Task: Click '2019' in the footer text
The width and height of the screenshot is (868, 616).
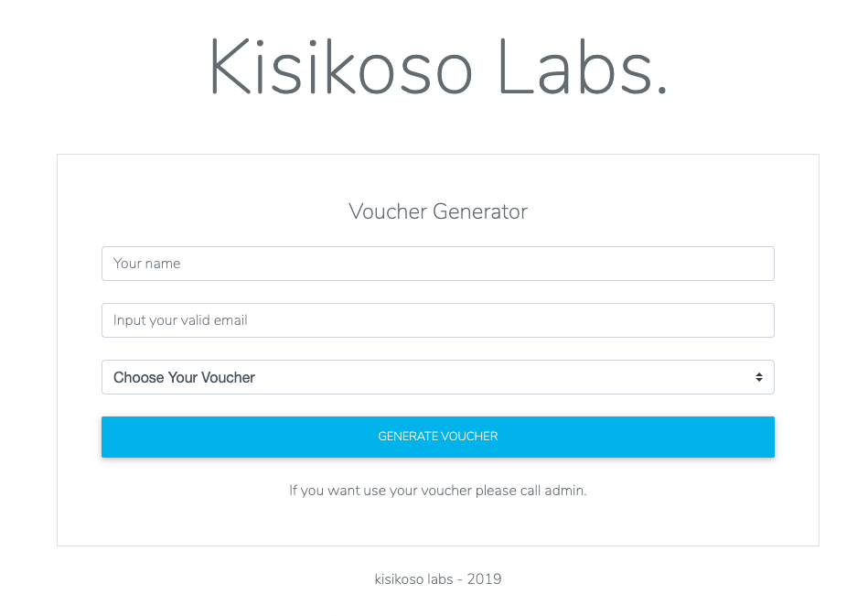Action: (x=485, y=578)
